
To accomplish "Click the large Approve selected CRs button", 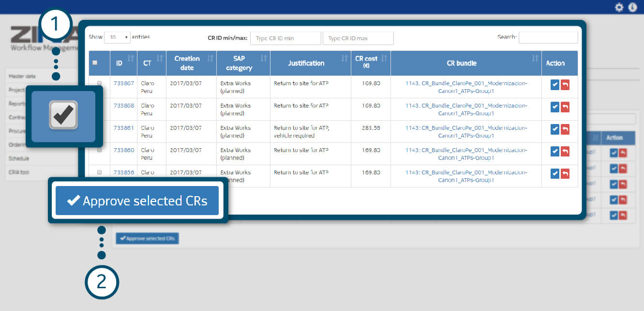I will pos(137,201).
